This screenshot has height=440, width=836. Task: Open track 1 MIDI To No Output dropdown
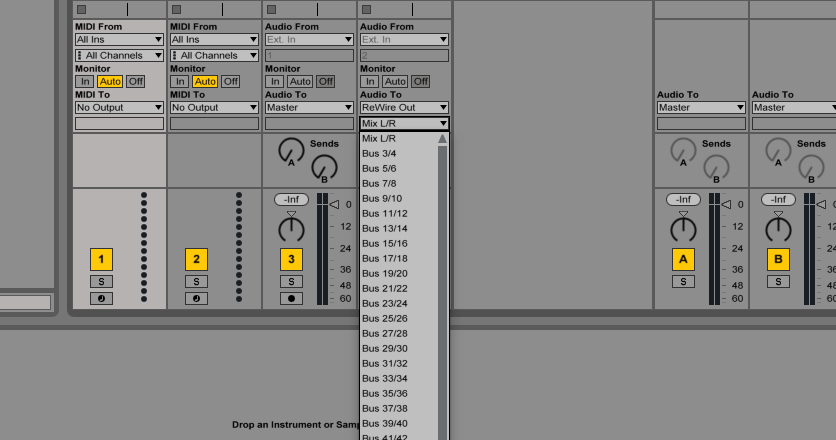pyautogui.click(x=119, y=108)
